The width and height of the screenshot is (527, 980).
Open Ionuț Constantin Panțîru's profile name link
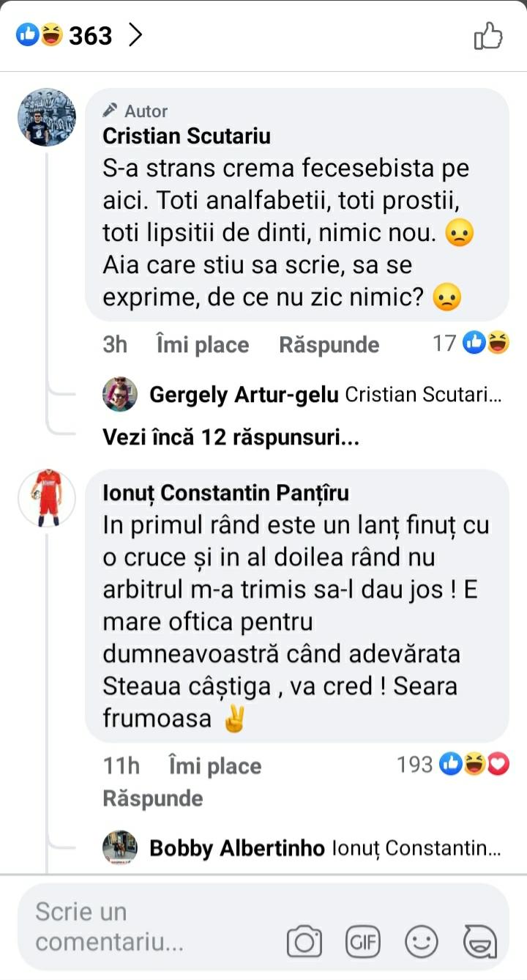[225, 493]
